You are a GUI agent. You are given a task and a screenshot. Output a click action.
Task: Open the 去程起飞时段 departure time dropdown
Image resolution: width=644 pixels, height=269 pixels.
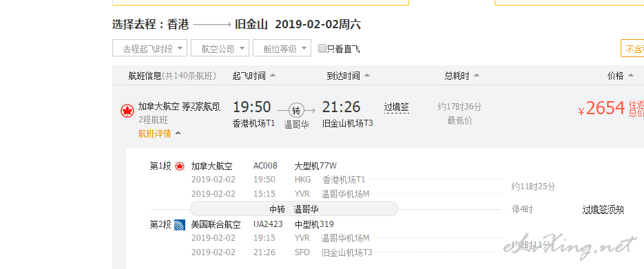(x=149, y=48)
